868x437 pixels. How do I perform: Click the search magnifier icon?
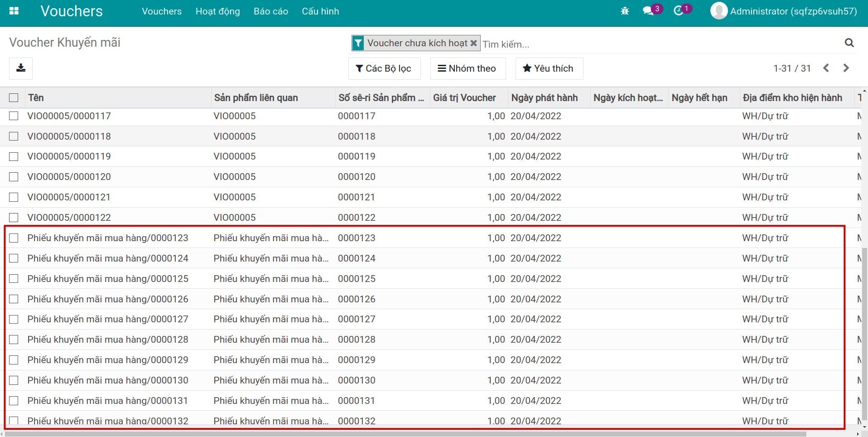(849, 43)
